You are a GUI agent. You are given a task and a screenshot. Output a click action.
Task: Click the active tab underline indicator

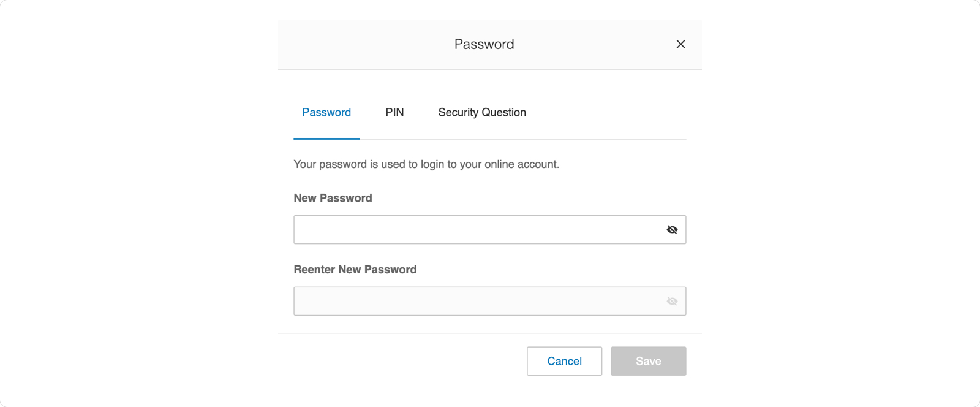click(326, 139)
